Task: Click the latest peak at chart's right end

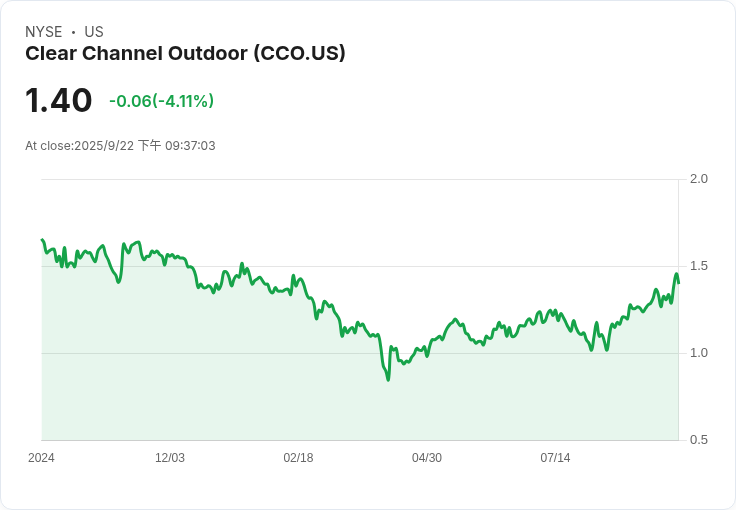Action: click(x=676, y=274)
